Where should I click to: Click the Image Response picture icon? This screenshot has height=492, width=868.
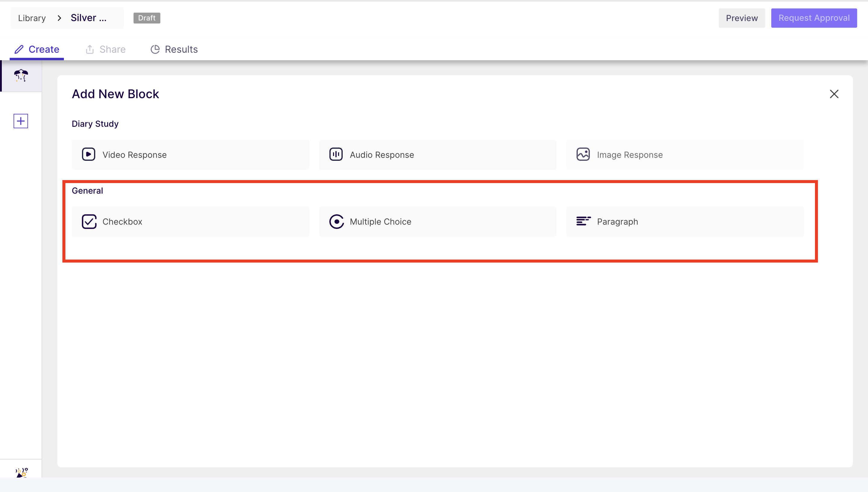coord(583,154)
